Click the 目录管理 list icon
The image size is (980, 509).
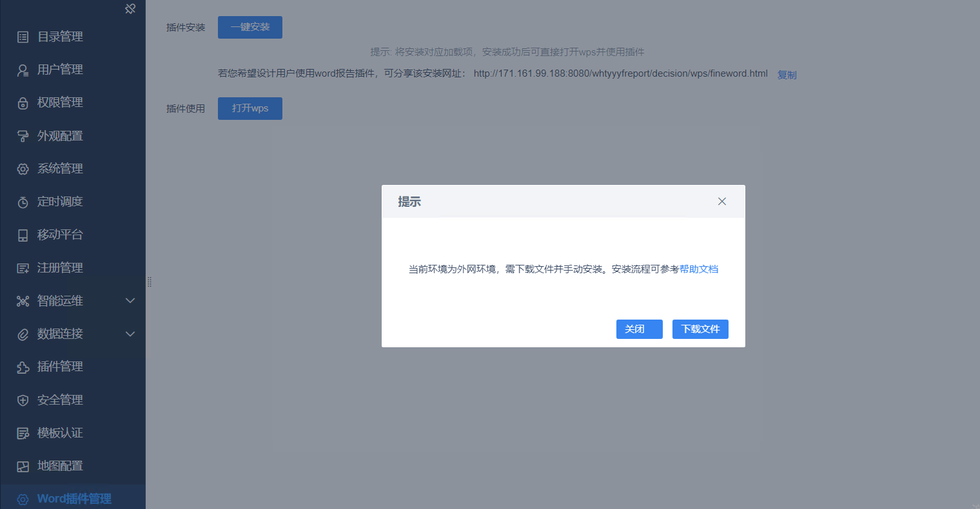(23, 37)
